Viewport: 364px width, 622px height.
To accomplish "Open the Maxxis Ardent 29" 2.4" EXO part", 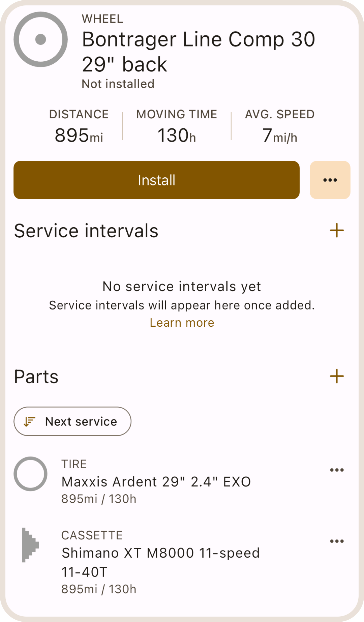I will [x=156, y=482].
